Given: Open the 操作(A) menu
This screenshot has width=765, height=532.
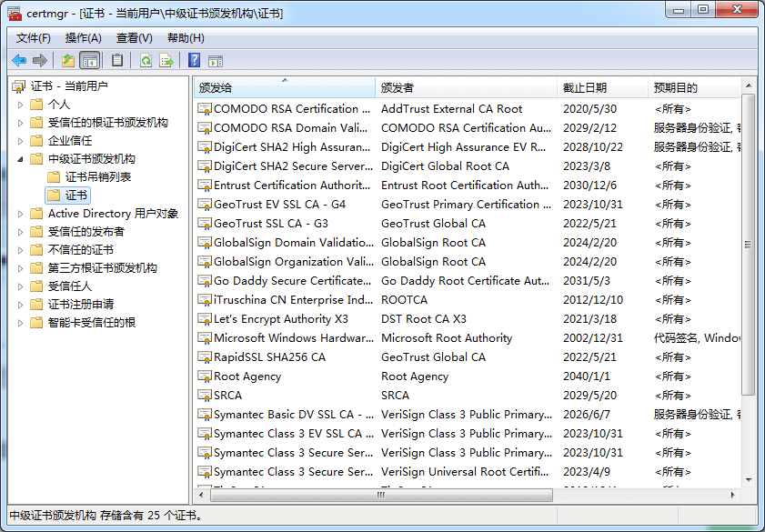Looking at the screenshot, I should pos(84,38).
